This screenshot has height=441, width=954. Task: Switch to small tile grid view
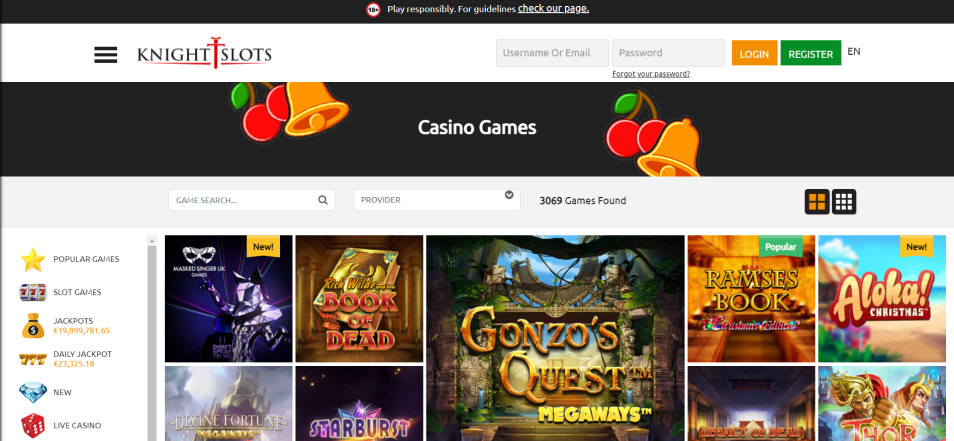pyautogui.click(x=844, y=201)
